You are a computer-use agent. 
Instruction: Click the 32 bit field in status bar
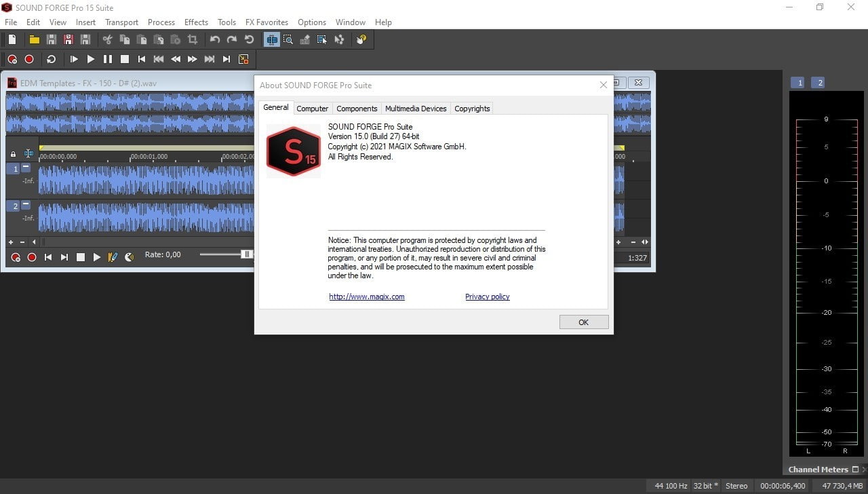click(705, 486)
